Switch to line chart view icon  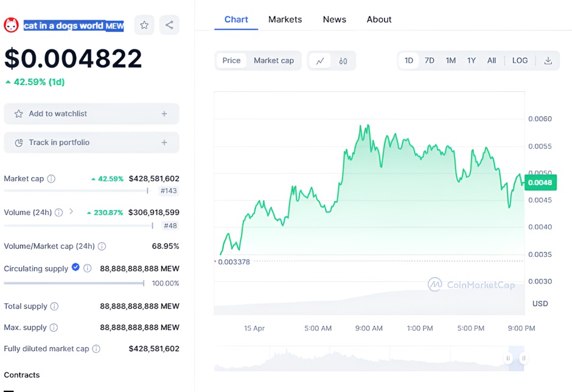coord(320,61)
